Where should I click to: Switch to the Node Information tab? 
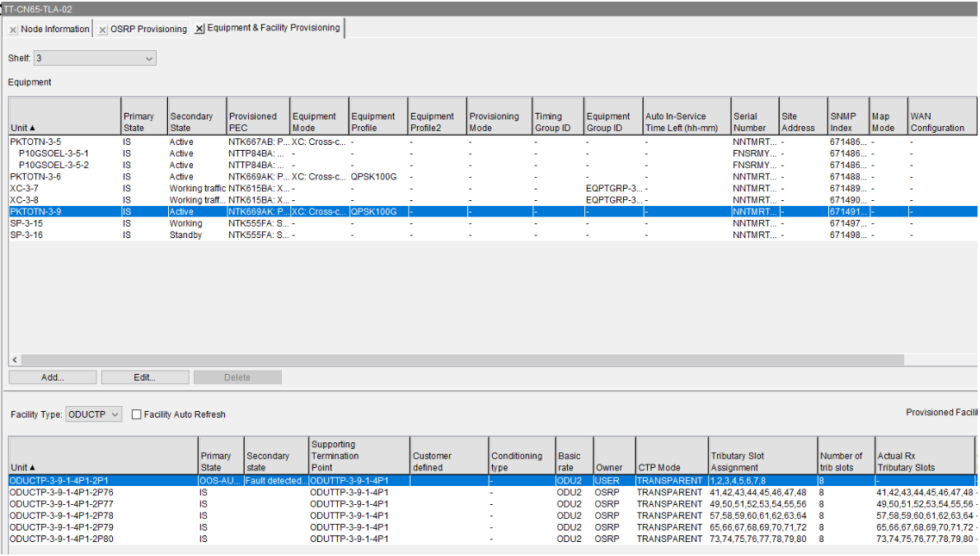[55, 30]
